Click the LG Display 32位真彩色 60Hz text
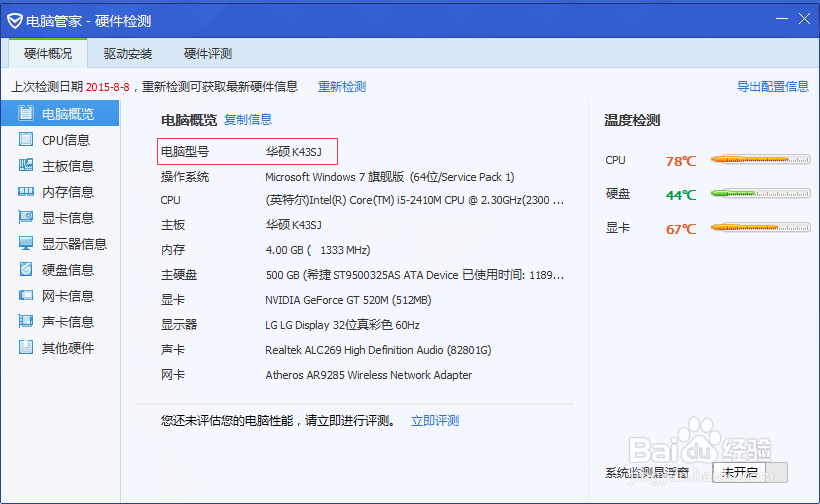The width and height of the screenshot is (820, 504). click(x=343, y=325)
